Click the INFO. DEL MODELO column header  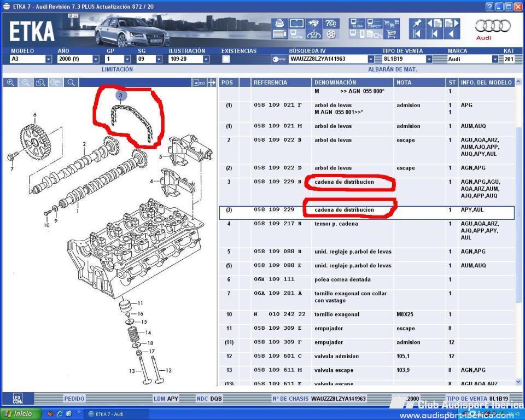pyautogui.click(x=486, y=83)
